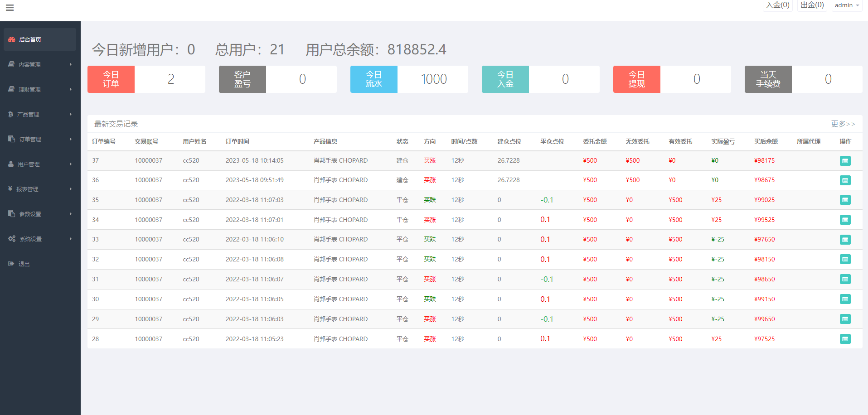This screenshot has width=868, height=415.
Task: Click the 今日提现 today withdrawal card
Action: (636, 79)
